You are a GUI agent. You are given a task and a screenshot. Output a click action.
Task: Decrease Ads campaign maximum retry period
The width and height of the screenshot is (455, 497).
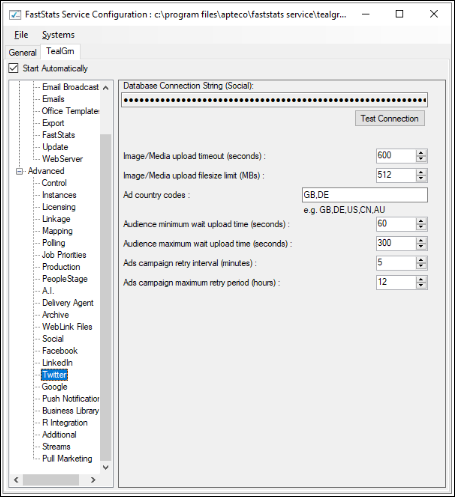tap(421, 285)
